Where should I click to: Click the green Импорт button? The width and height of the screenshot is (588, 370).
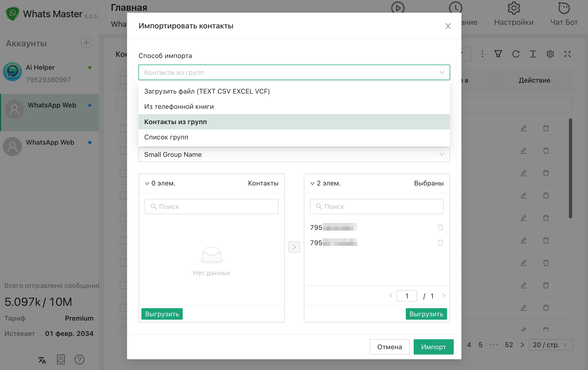coord(433,347)
